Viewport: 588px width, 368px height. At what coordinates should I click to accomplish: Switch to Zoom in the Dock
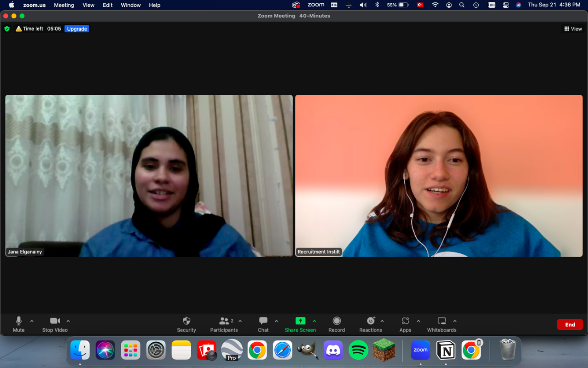[421, 351]
